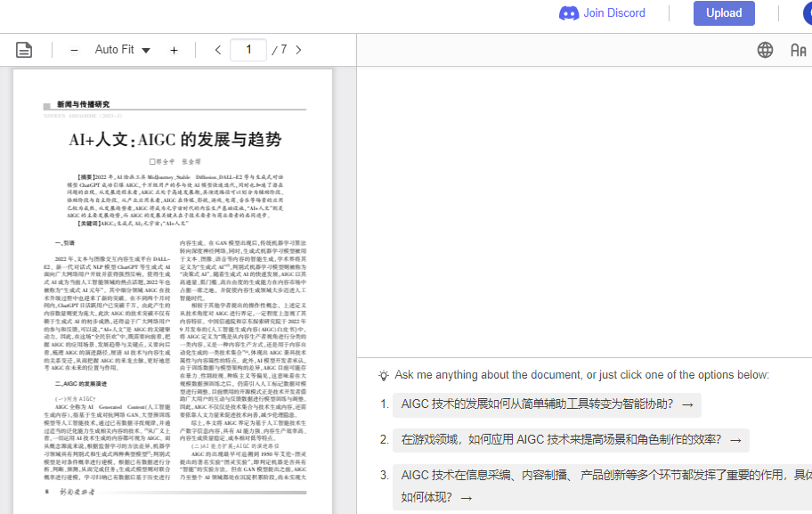Click the lightbulb icon beside the prompt
Image resolution: width=812 pixels, height=514 pixels.
[x=385, y=375]
